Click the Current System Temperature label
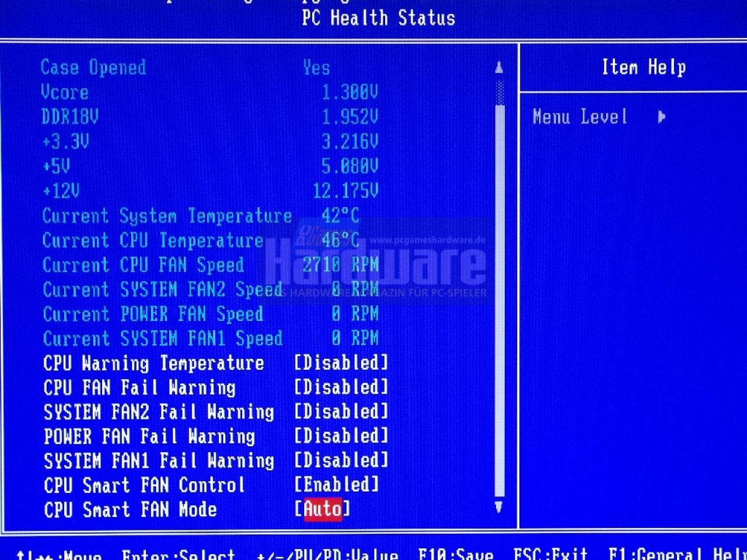Screen dimensions: 747x560 167,216
